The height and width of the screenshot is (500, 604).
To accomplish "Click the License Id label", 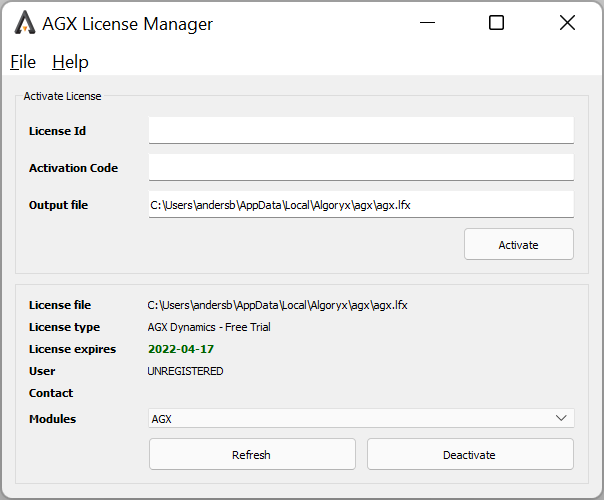I will point(57,131).
